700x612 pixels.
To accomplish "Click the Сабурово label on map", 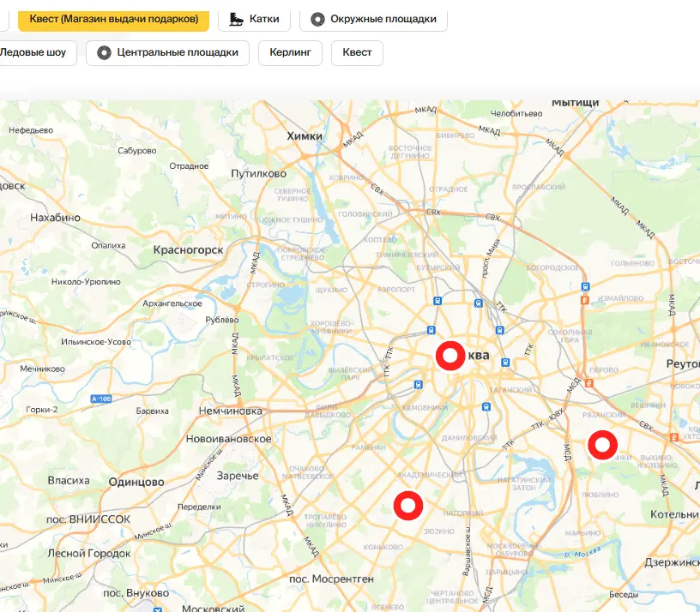I will click(x=137, y=151).
